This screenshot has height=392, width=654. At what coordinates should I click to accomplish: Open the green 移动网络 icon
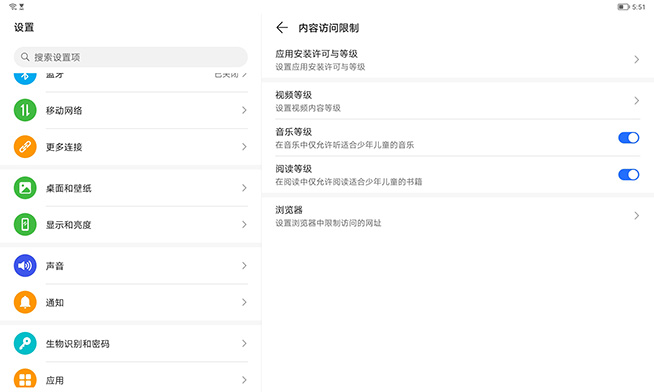(x=25, y=110)
